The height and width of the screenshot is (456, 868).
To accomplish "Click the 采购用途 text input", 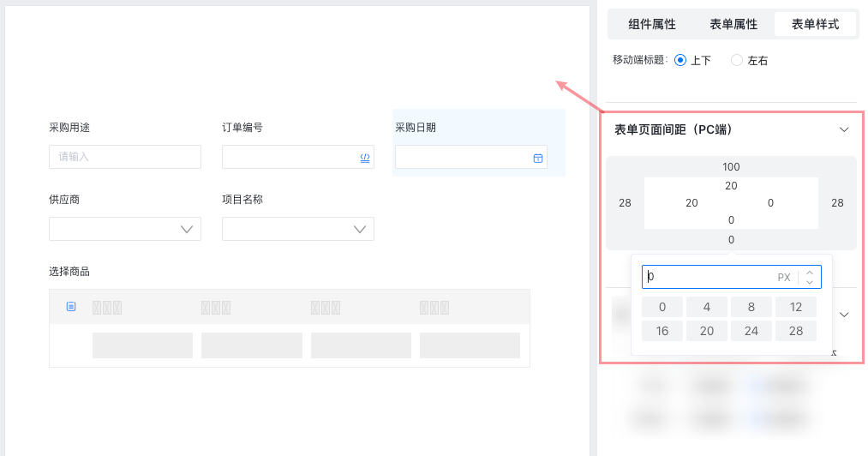I will pos(125,157).
